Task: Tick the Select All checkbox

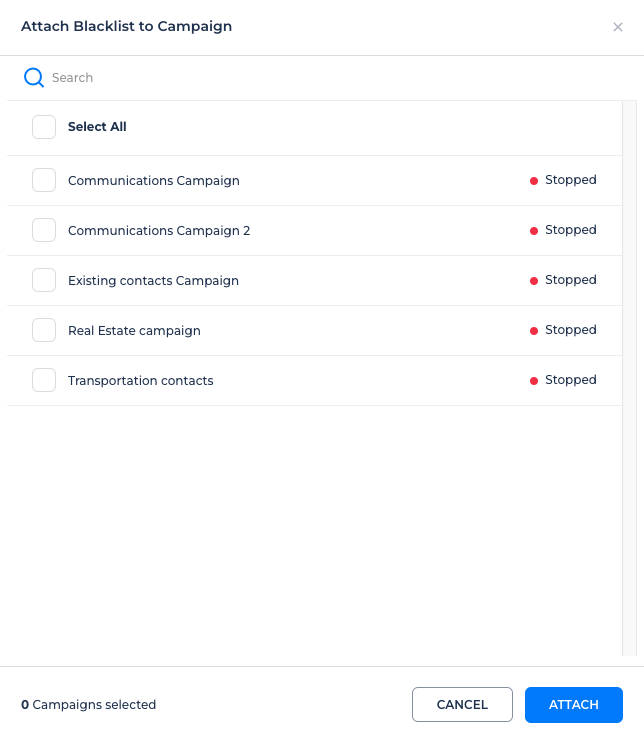Action: click(x=44, y=127)
